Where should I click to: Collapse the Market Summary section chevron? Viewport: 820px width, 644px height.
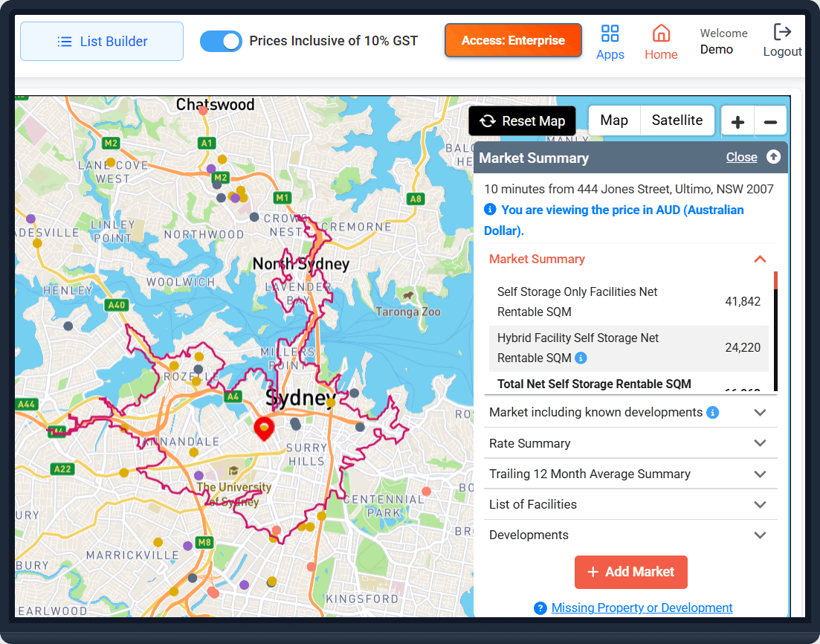tap(760, 259)
